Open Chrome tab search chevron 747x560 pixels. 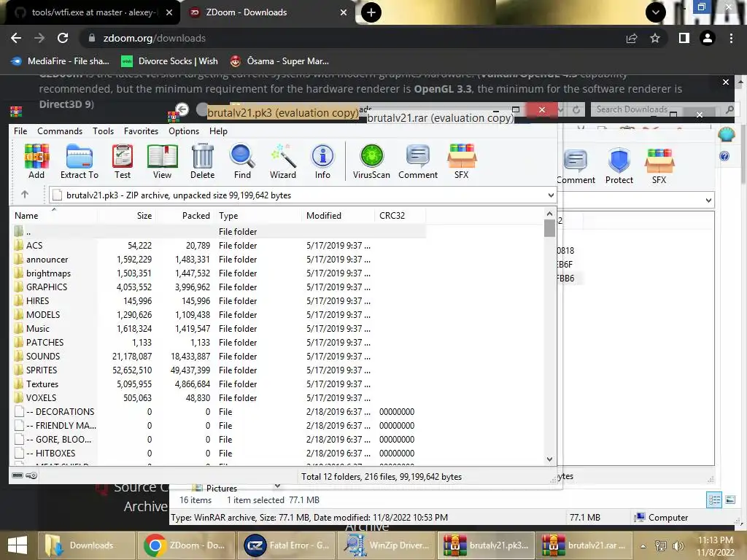[656, 12]
